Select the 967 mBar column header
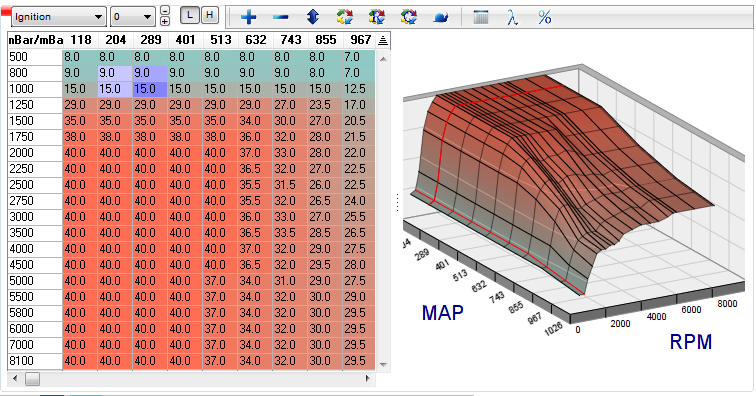Screen dimensions: 756x396 point(360,40)
